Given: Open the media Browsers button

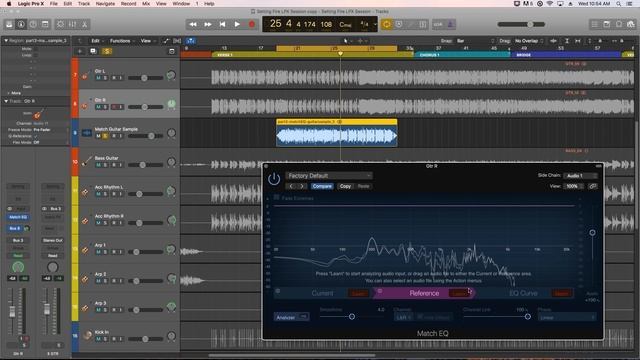Looking at the screenshot, I should [x=631, y=24].
